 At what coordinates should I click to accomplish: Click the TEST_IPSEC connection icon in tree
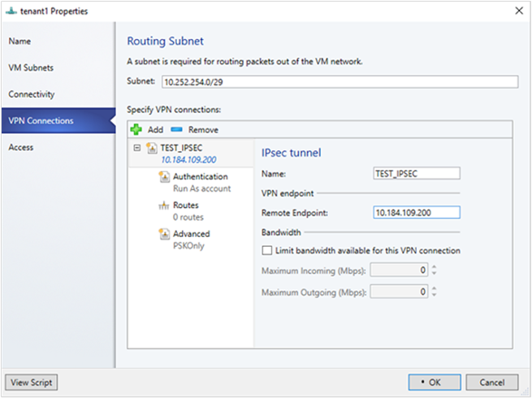(x=151, y=149)
